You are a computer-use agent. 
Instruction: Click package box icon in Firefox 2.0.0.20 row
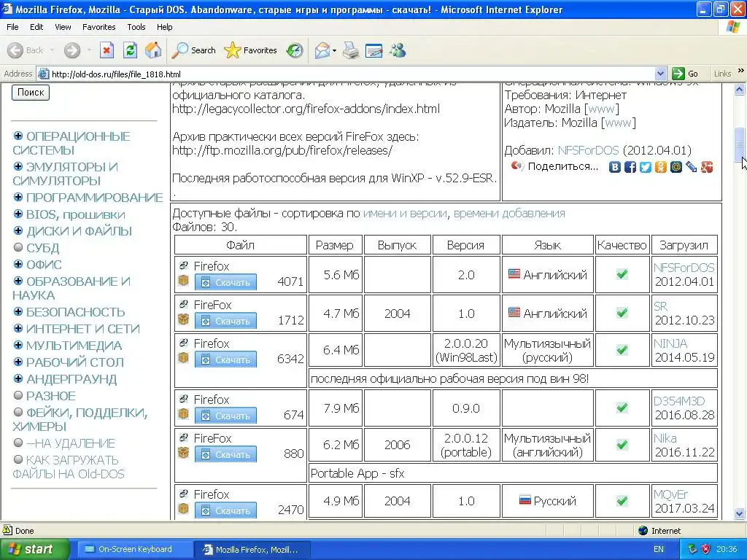coord(183,357)
